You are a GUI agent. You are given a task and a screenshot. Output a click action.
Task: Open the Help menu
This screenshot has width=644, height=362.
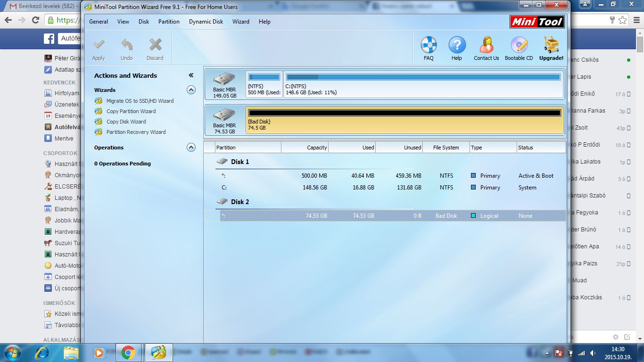(x=264, y=22)
